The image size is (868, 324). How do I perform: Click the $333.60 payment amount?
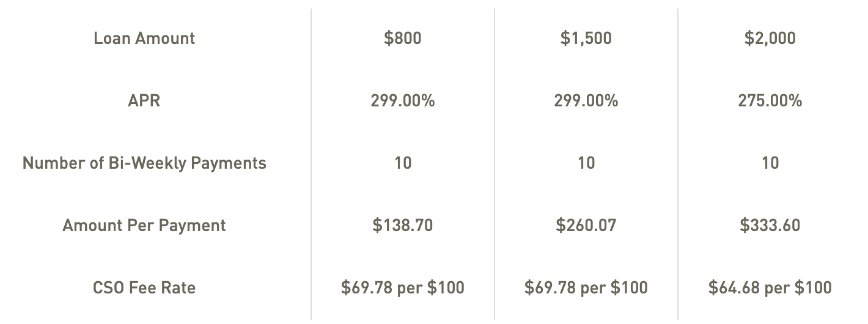pos(770,226)
